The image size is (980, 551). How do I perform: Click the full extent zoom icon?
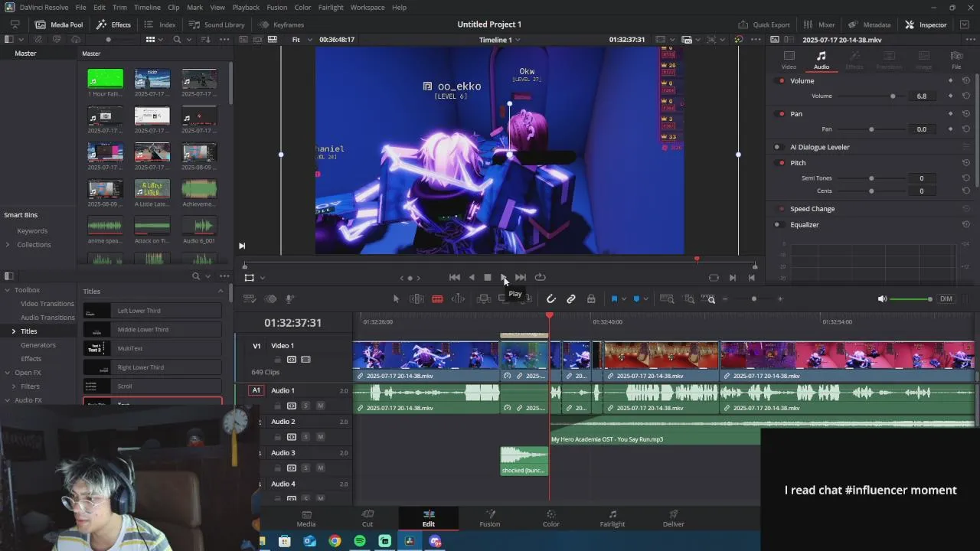(x=667, y=299)
